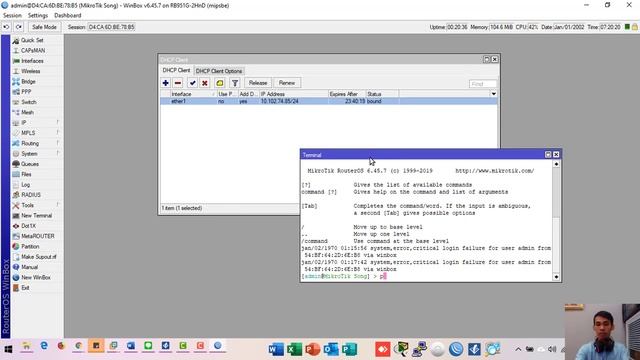Open CAPsMAN menu
The height and width of the screenshot is (360, 640).
[x=33, y=51]
